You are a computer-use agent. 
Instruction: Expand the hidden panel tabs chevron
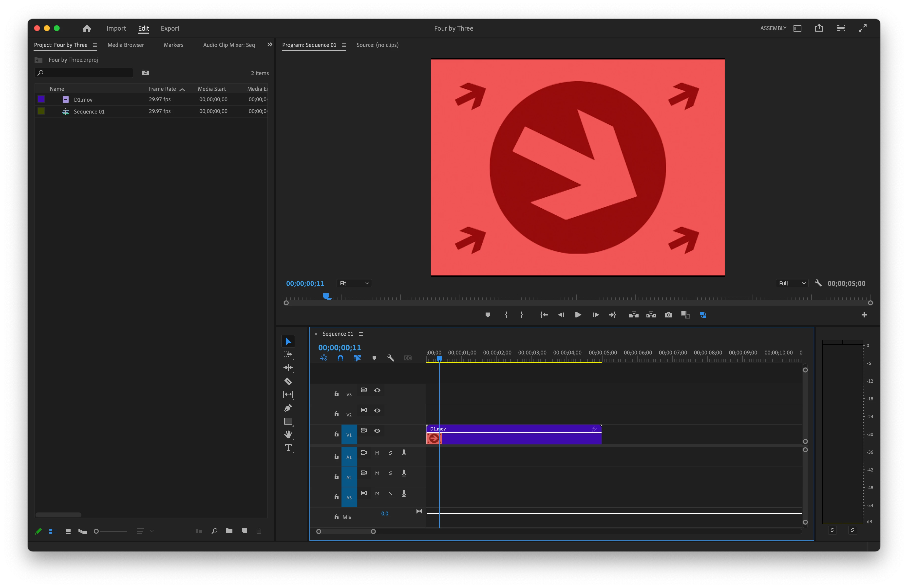pyautogui.click(x=270, y=45)
